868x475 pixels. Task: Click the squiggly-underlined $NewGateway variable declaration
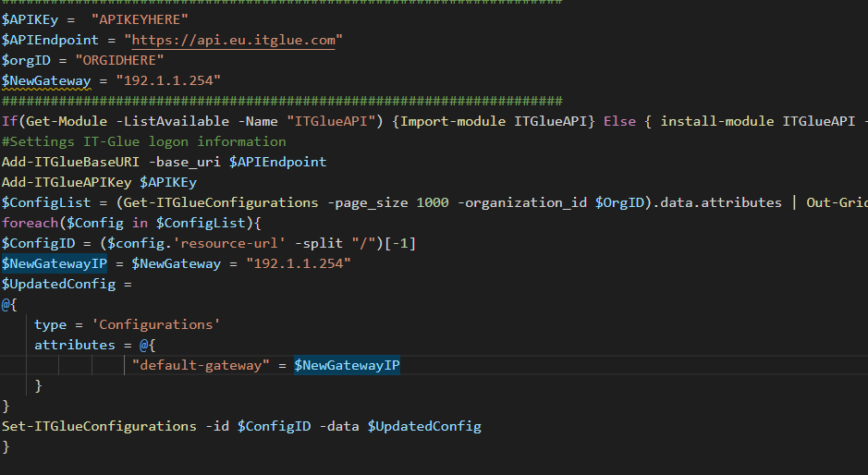pyautogui.click(x=46, y=80)
